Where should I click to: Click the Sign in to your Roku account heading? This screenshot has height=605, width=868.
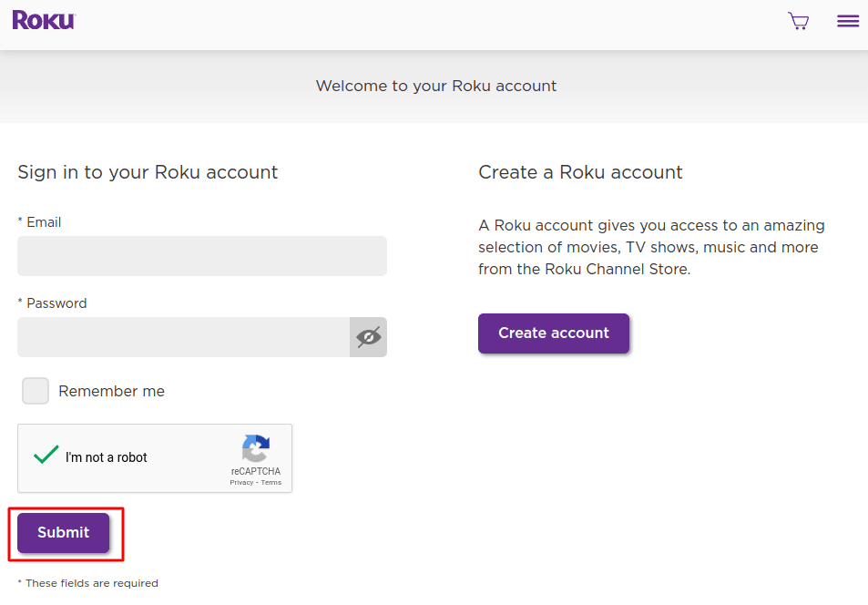[x=148, y=172]
